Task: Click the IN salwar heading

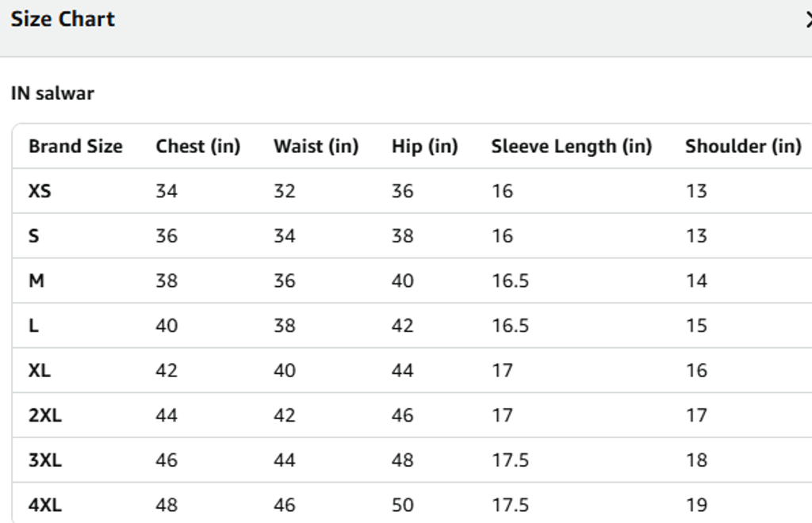Action: pyautogui.click(x=53, y=94)
